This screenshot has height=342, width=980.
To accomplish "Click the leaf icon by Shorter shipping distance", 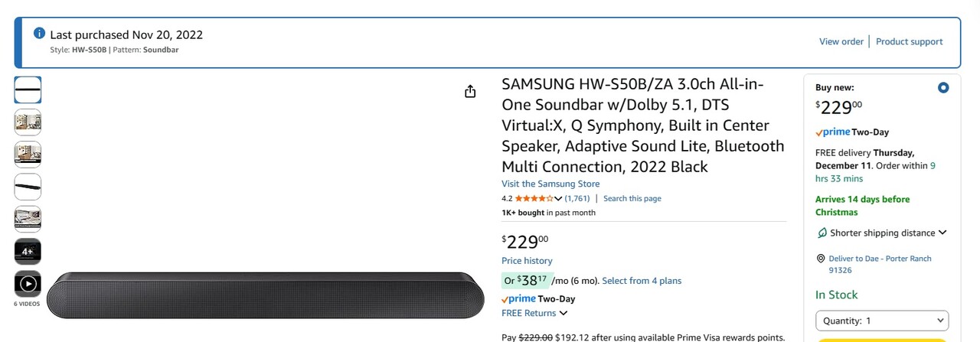I will [x=822, y=233].
